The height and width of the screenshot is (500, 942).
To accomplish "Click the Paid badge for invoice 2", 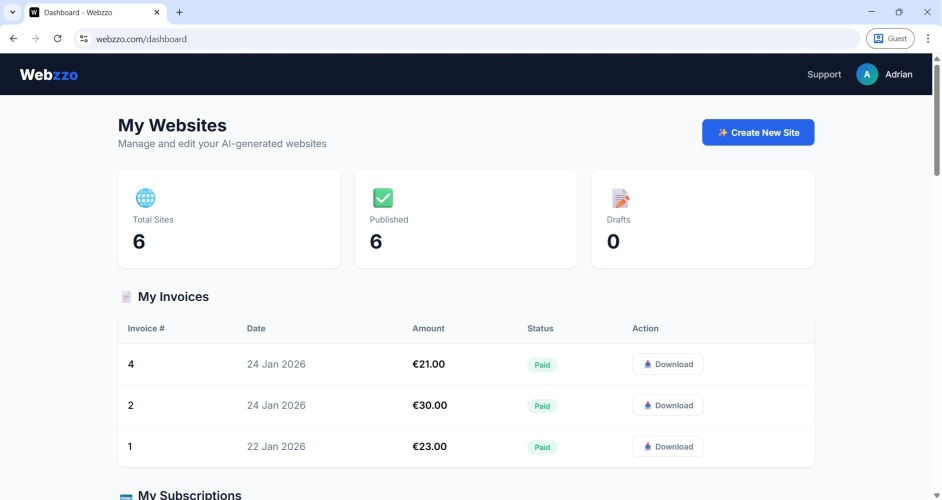I will 542,406.
